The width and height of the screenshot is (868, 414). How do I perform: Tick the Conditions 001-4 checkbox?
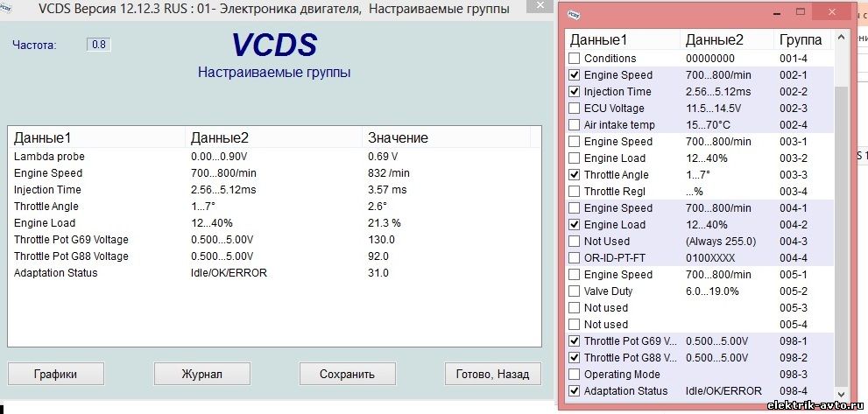(x=575, y=58)
